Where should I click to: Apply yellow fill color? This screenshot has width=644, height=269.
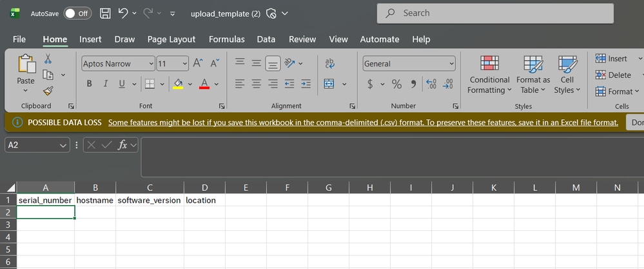coord(178,84)
